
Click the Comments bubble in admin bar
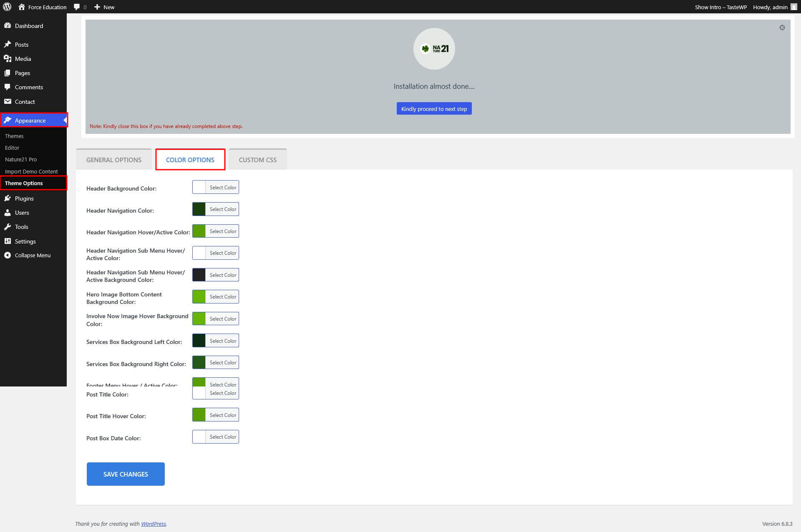77,7
